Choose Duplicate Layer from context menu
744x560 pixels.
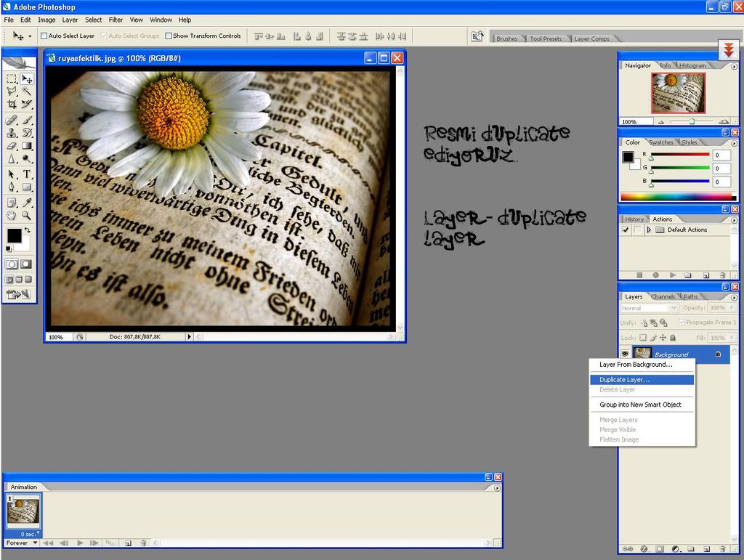click(642, 380)
